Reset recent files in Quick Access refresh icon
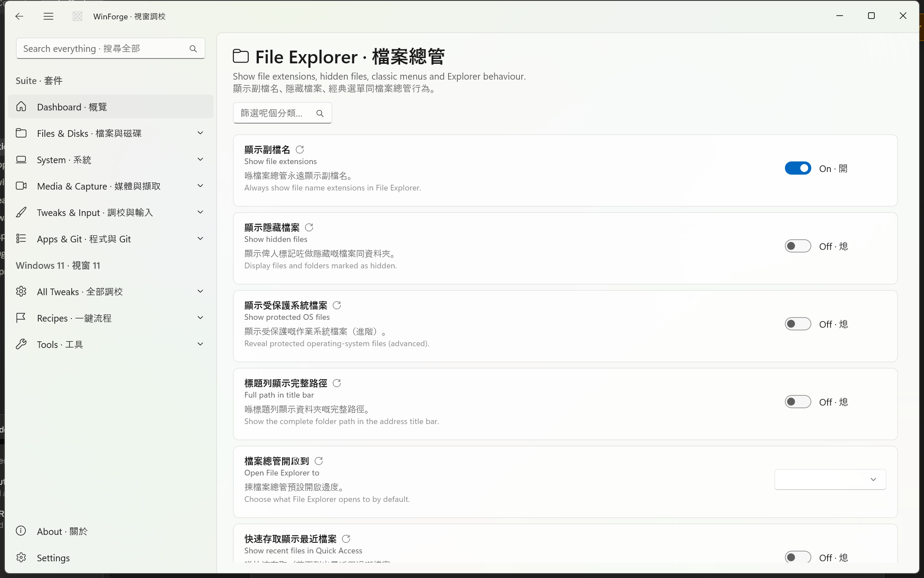924x578 pixels. 346,539
